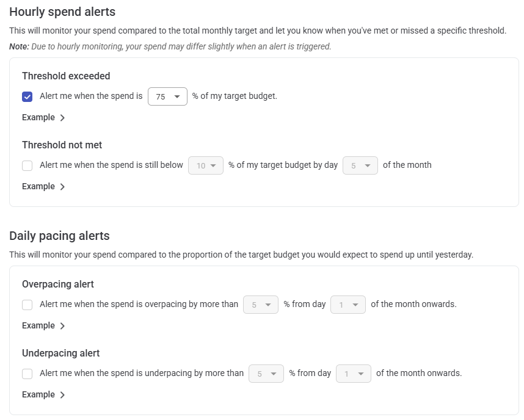The width and height of the screenshot is (524, 420).
Task: Open the underpacing "from day 1" dropdown
Action: click(x=354, y=373)
